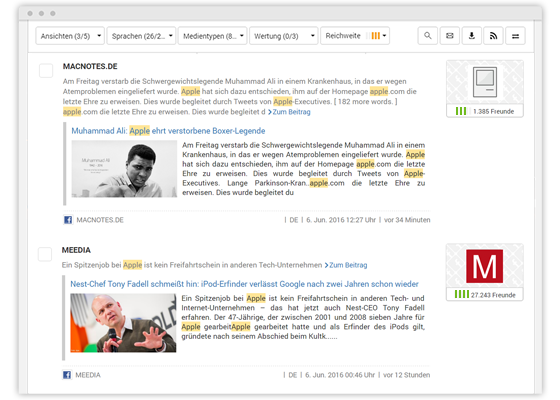Screen dimensions: 560x400
Task: Expand the Sprachen dropdown
Action: [141, 36]
